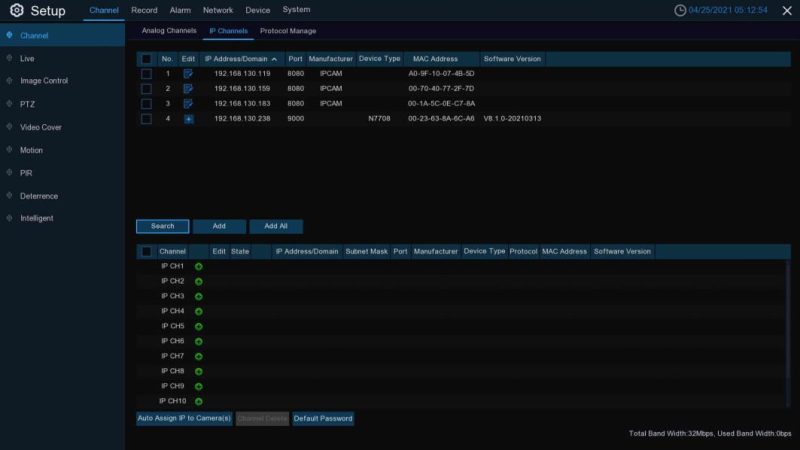Image resolution: width=800 pixels, height=450 pixels.
Task: Switch to the Protocol Manage tab
Action: pos(288,31)
